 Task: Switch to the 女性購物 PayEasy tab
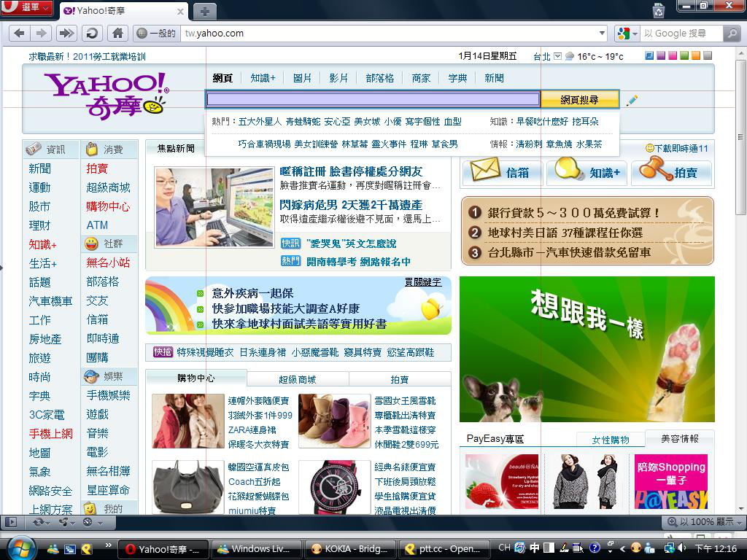611,440
